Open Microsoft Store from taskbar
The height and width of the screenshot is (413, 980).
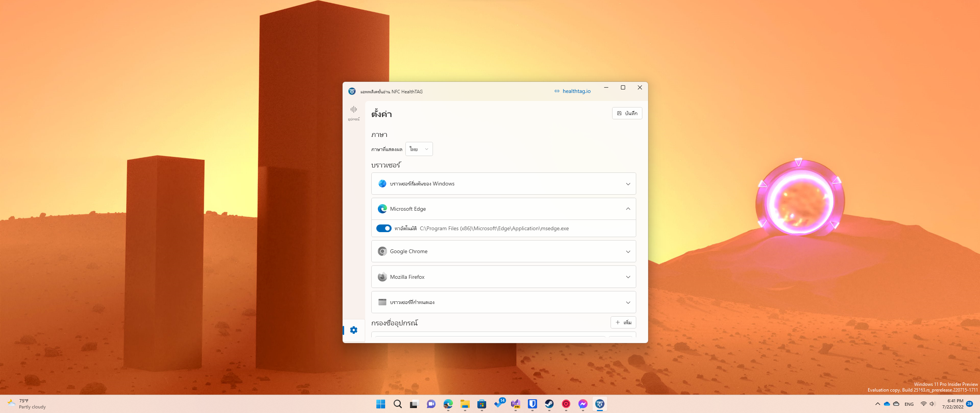coord(482,404)
